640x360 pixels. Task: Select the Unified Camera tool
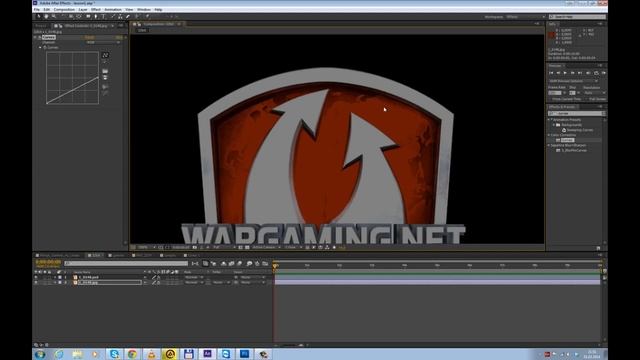pyautogui.click(x=71, y=16)
